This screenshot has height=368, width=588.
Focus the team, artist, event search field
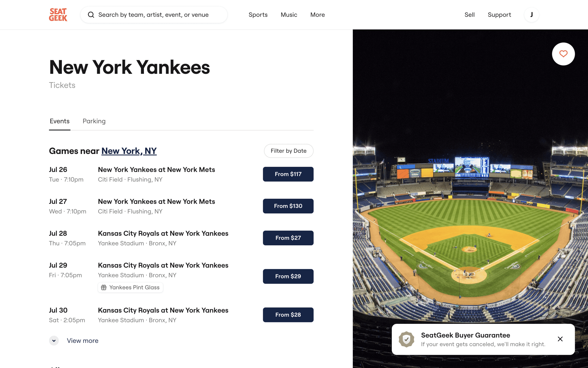[x=153, y=15]
